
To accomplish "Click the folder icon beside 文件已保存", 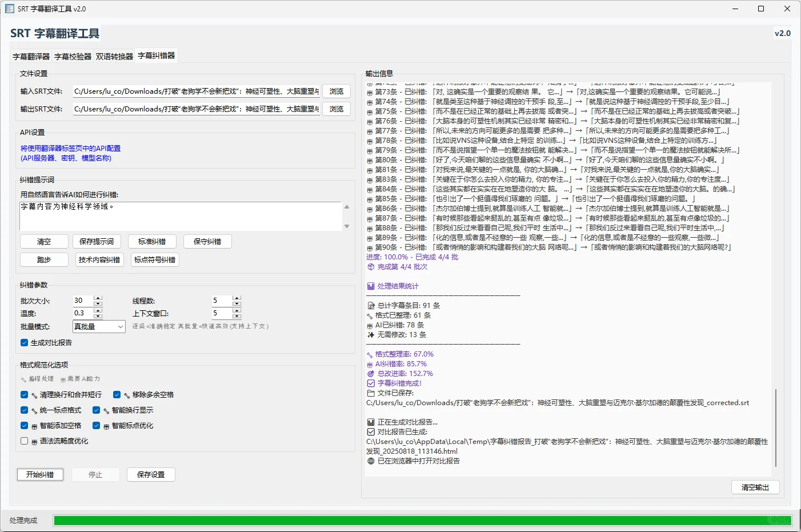I will click(x=371, y=393).
